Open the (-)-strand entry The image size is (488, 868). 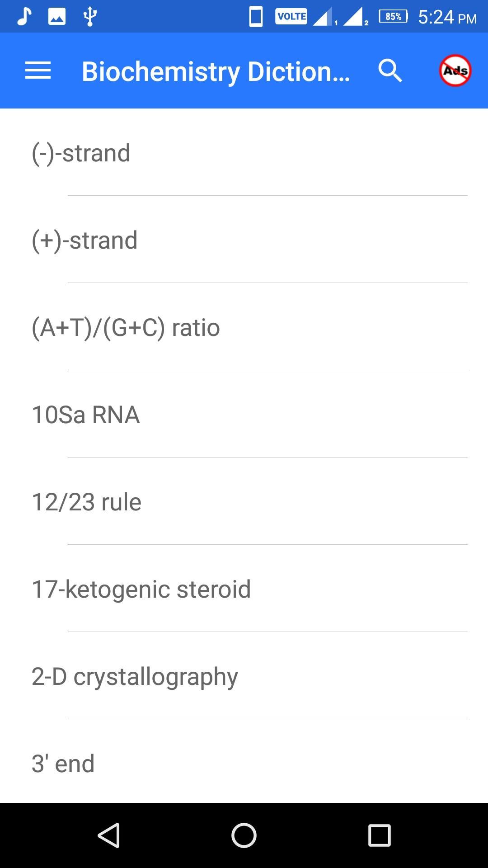tap(244, 152)
